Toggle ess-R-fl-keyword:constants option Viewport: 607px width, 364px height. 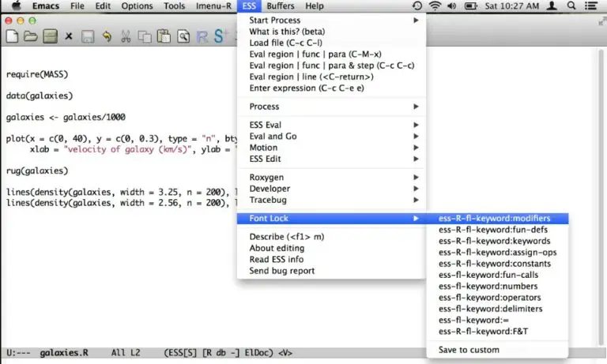(497, 264)
